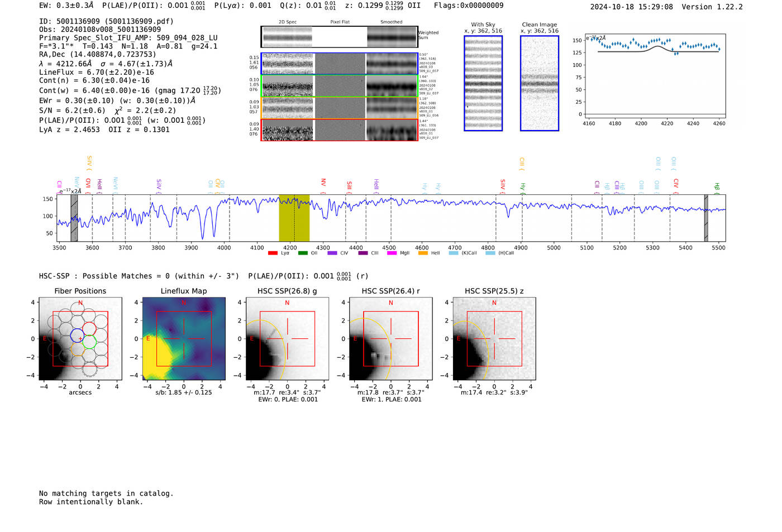Open the Lineflux Map thumbnail
Image resolution: width=782 pixels, height=532 pixels.
[184, 339]
